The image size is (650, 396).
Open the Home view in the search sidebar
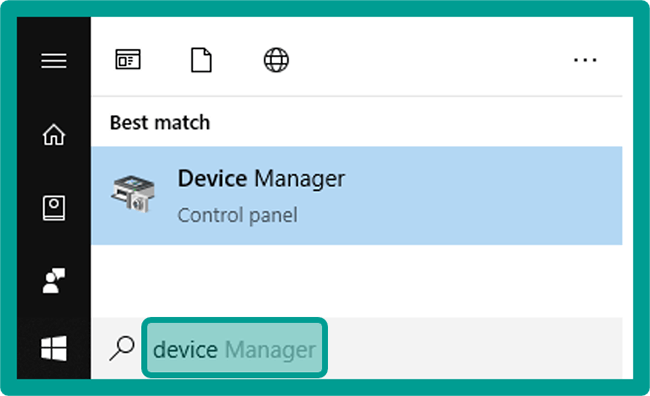coord(54,134)
